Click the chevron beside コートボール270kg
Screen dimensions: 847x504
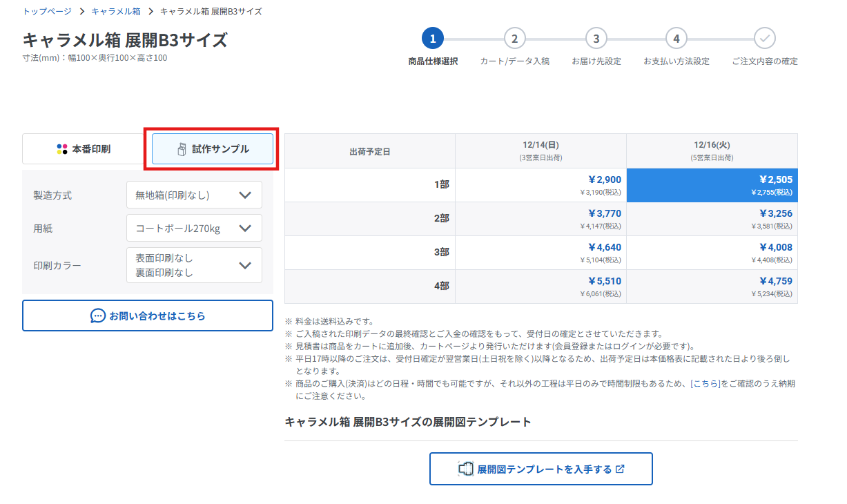point(245,228)
